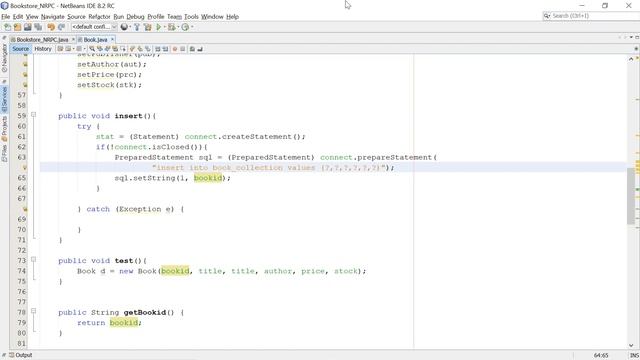Collapse the test() method code fold
This screenshot has width=640, height=360.
point(33,260)
